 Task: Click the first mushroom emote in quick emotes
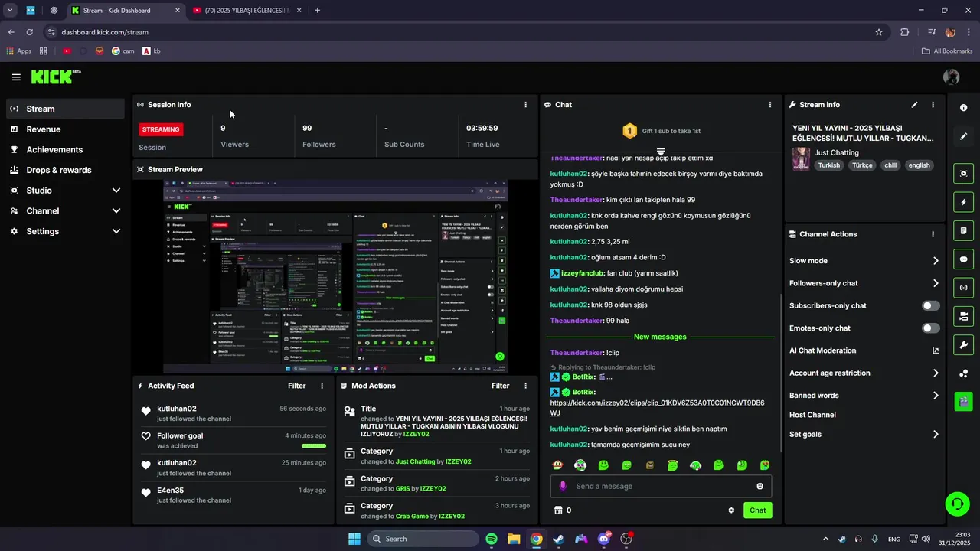(x=557, y=465)
